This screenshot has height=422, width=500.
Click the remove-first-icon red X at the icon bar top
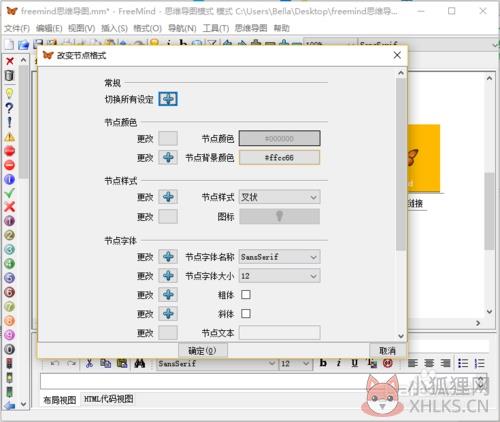tap(10, 61)
